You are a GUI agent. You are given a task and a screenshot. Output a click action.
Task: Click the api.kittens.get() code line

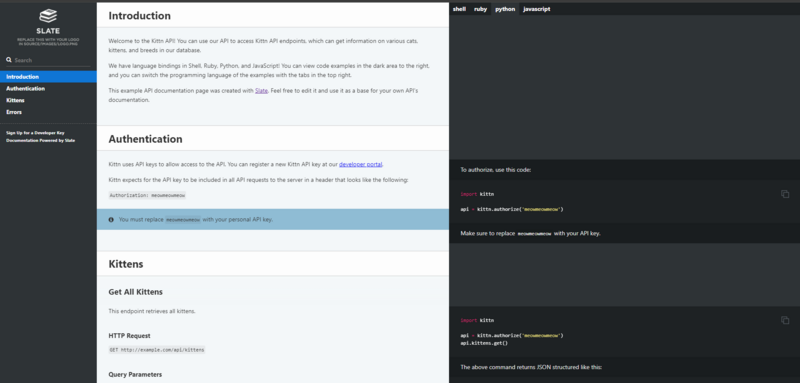pos(484,343)
